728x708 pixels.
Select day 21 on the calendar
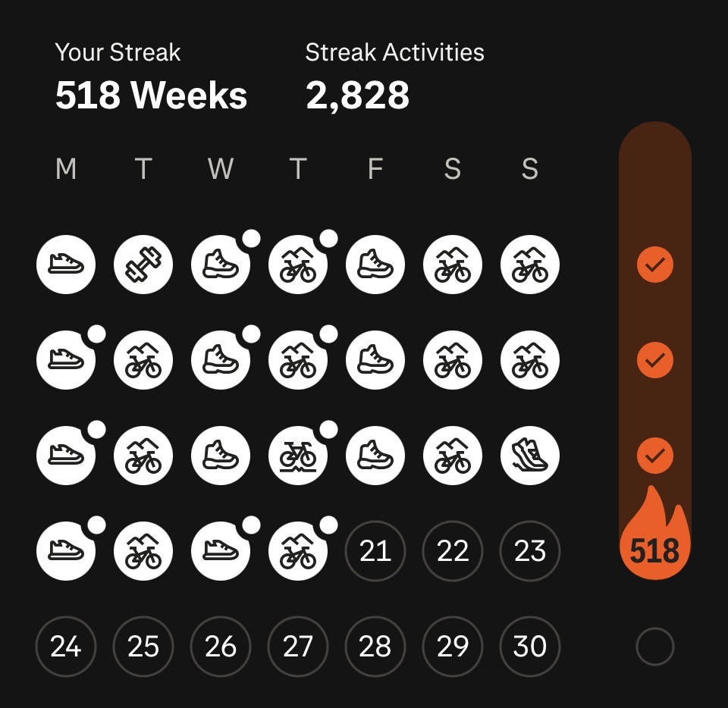[375, 551]
